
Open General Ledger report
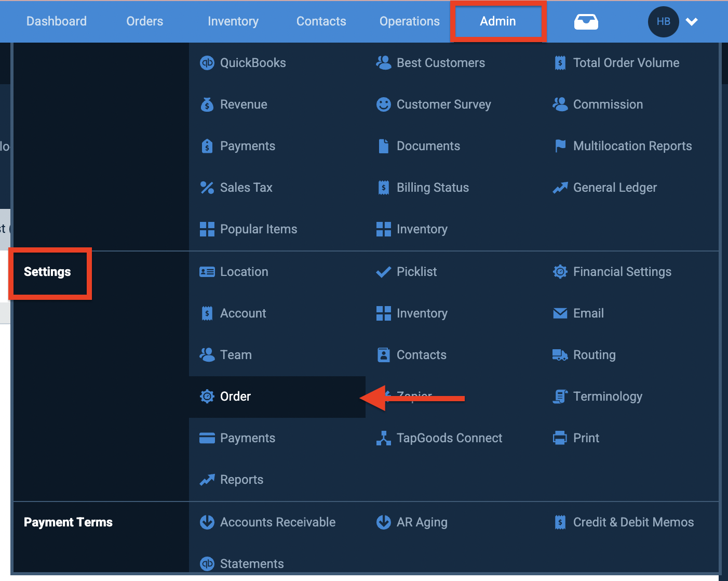coord(615,188)
